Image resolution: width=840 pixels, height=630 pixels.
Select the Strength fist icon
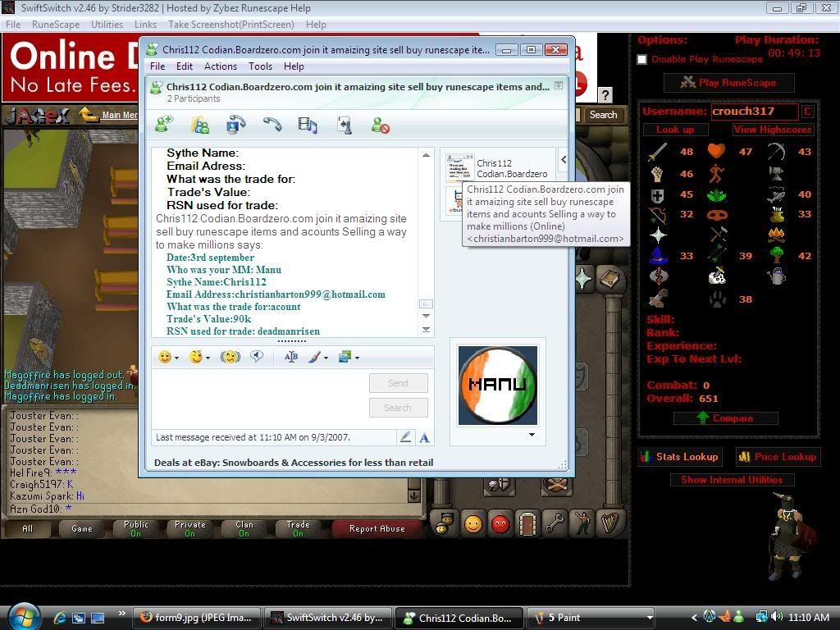click(657, 174)
